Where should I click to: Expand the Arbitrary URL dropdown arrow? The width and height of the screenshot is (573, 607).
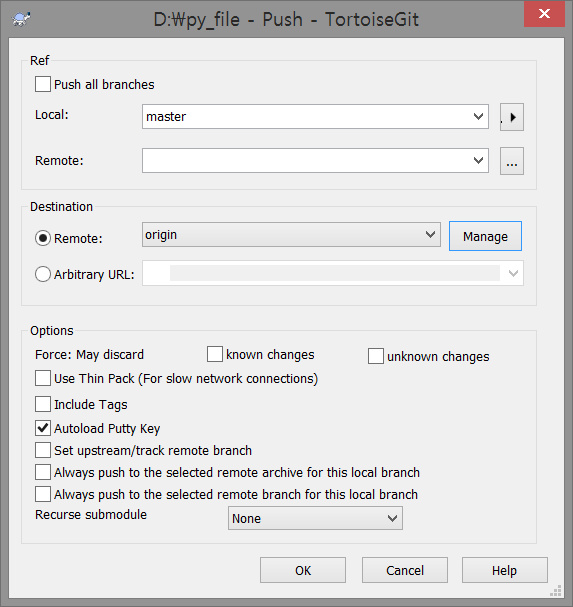click(513, 273)
